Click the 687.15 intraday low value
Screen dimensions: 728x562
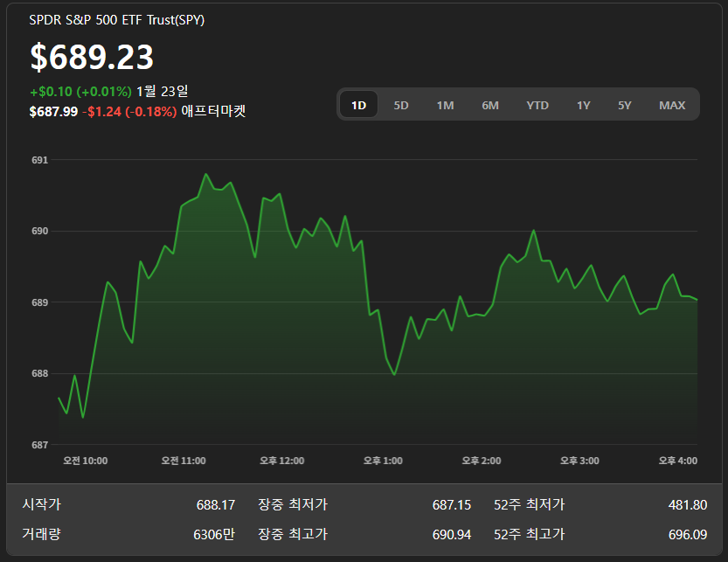click(452, 505)
